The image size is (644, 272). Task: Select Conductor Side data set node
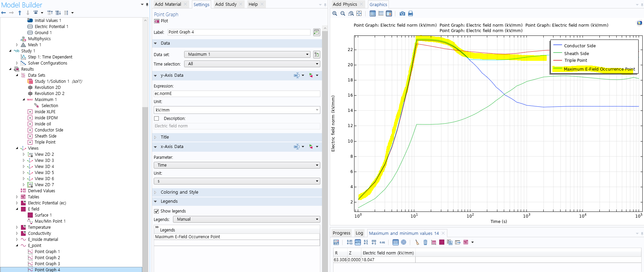pos(49,130)
